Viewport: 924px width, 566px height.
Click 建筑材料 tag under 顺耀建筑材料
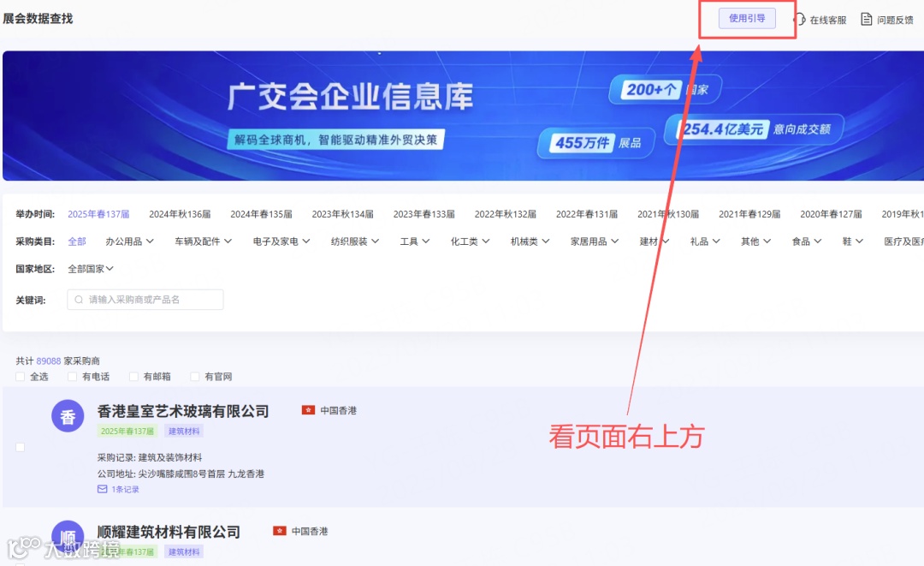(x=184, y=551)
